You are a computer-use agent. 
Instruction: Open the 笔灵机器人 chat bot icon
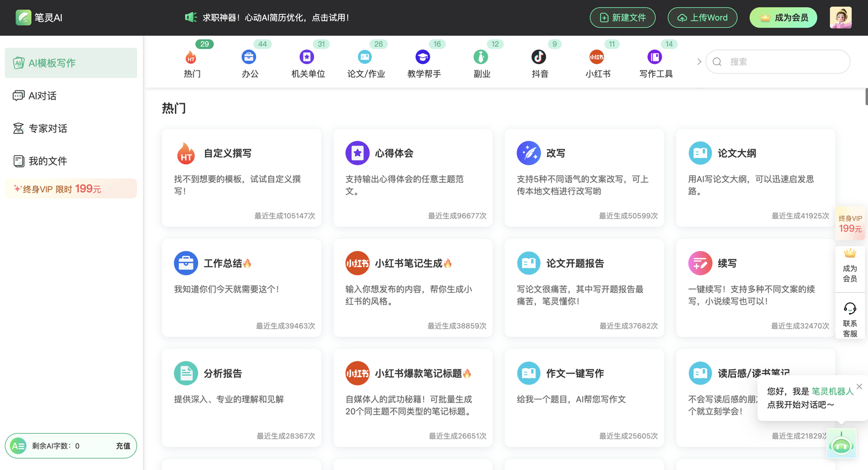pyautogui.click(x=841, y=444)
